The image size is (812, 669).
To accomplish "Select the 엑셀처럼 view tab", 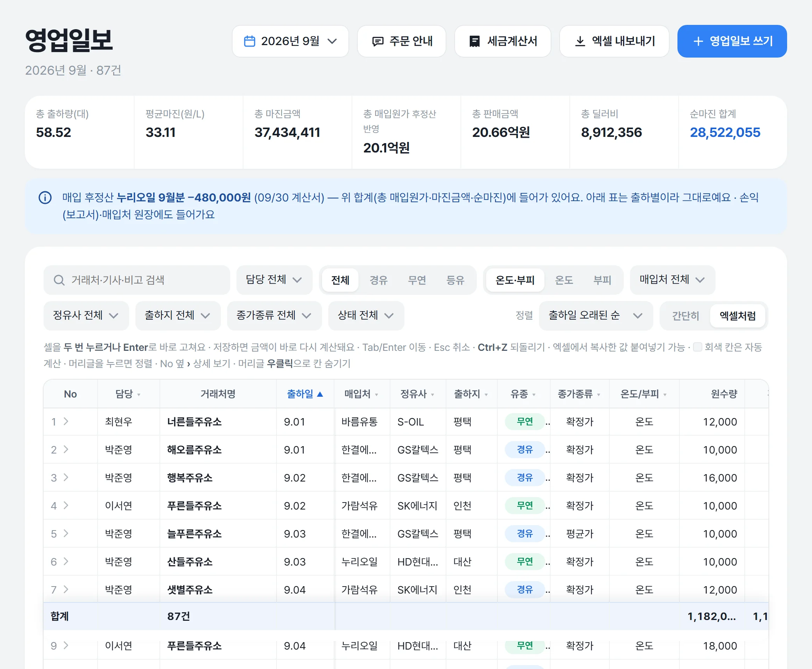I will pos(738,315).
